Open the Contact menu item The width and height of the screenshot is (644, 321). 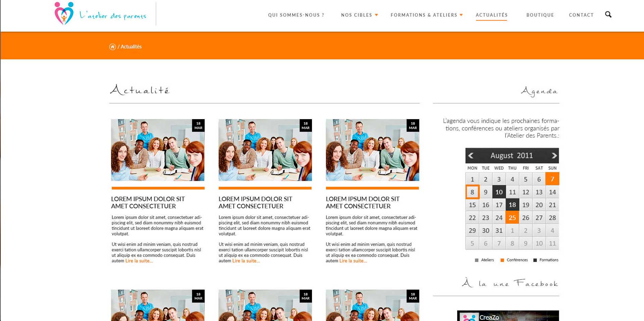581,15
